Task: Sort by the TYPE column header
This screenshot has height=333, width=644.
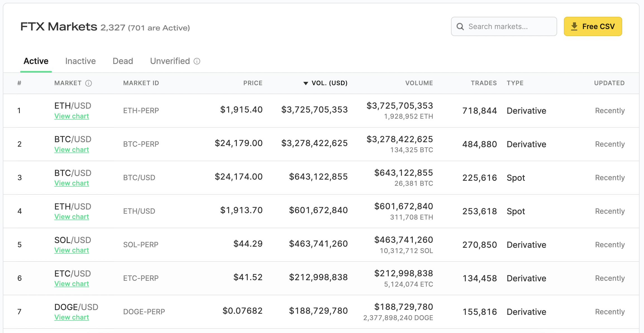Action: pyautogui.click(x=515, y=83)
